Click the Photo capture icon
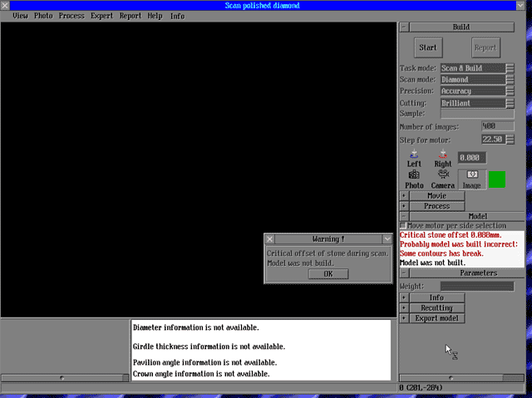 point(414,175)
